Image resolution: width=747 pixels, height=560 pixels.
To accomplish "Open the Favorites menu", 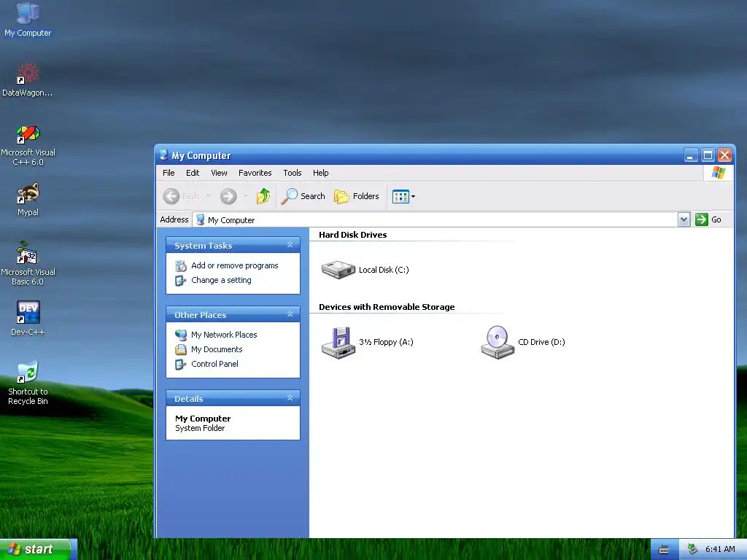I will 255,173.
